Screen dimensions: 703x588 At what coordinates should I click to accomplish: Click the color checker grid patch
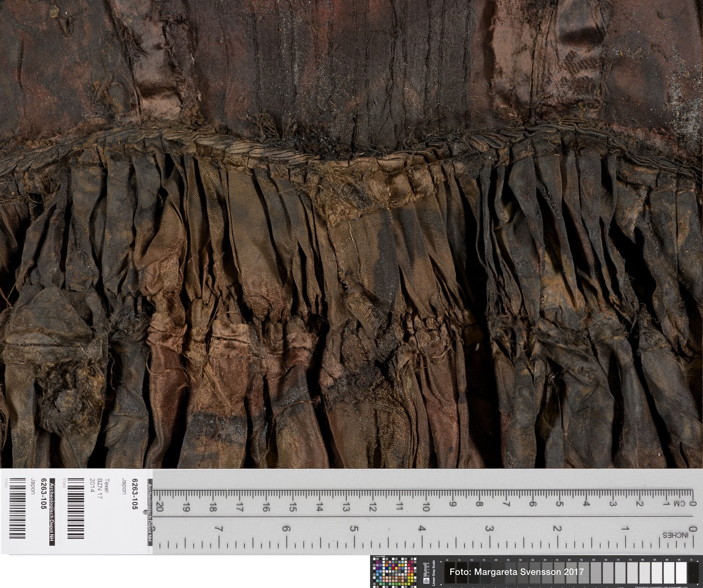point(394,572)
